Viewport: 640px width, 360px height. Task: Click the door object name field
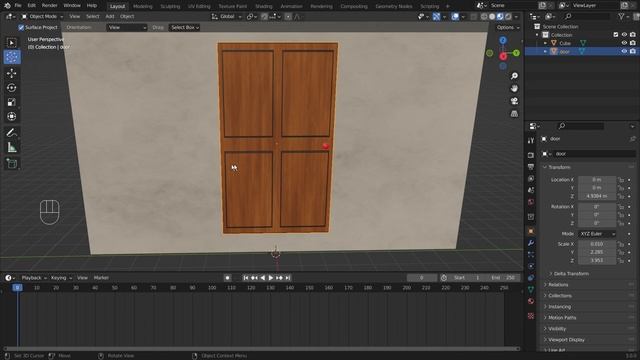point(595,154)
